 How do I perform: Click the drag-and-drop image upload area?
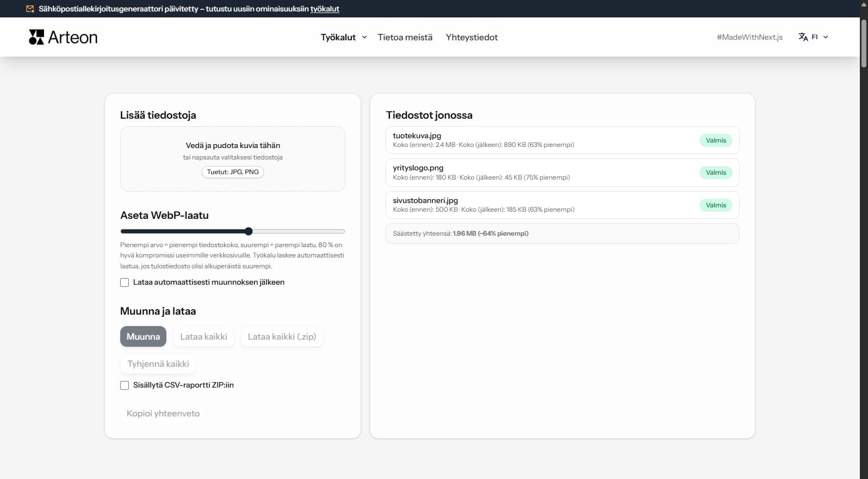tap(233, 158)
